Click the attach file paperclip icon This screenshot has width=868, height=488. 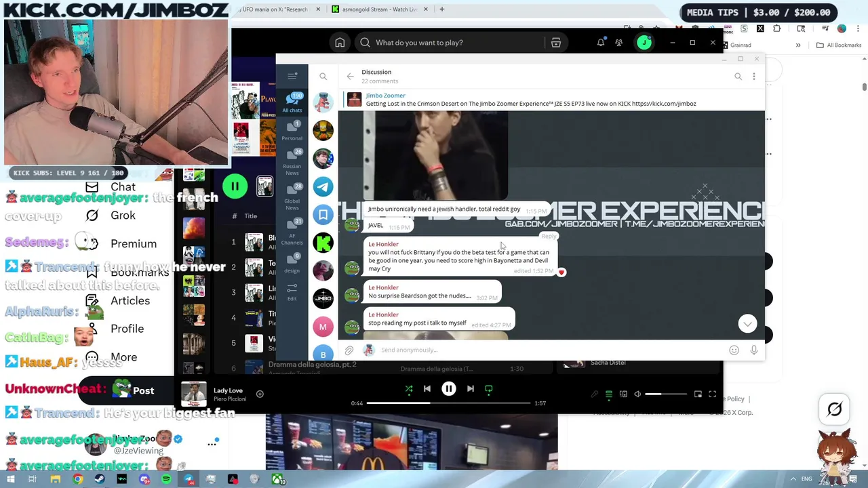tap(349, 350)
